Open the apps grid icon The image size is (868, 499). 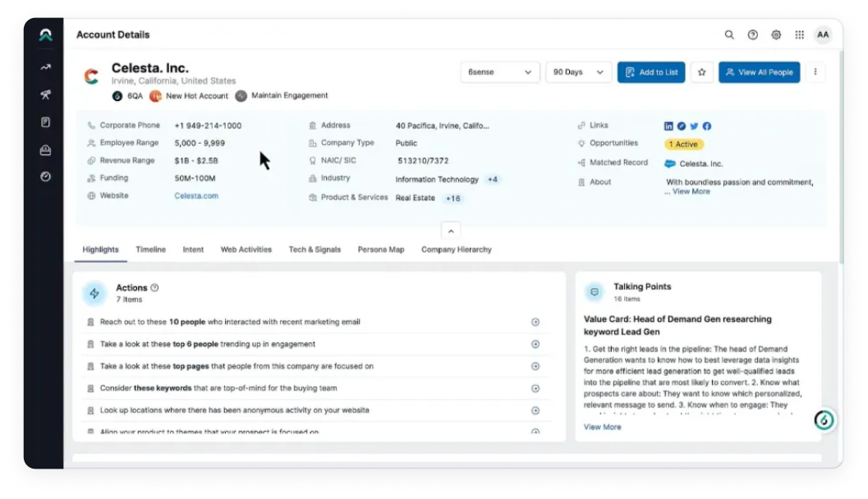point(799,34)
